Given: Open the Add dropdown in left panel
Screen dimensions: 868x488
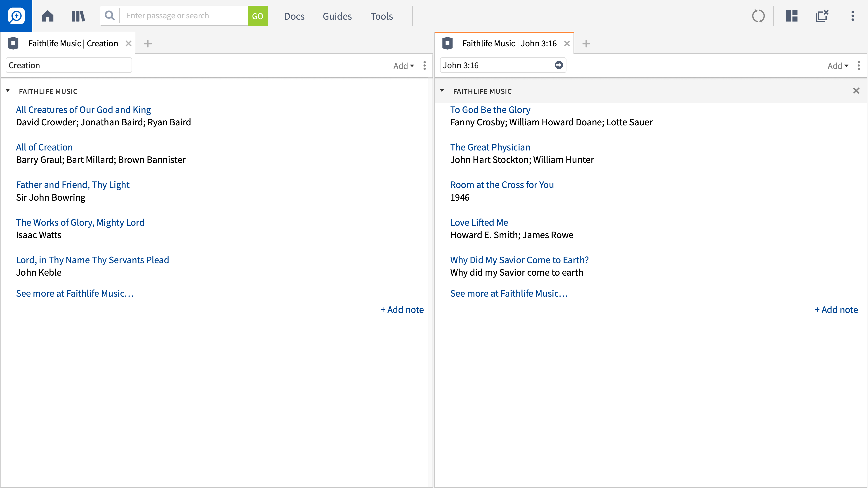Looking at the screenshot, I should coord(403,66).
